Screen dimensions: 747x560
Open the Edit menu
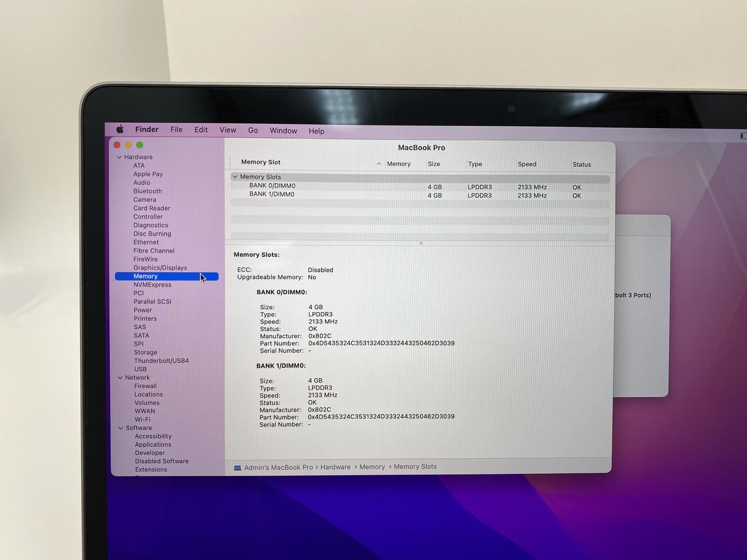click(201, 130)
